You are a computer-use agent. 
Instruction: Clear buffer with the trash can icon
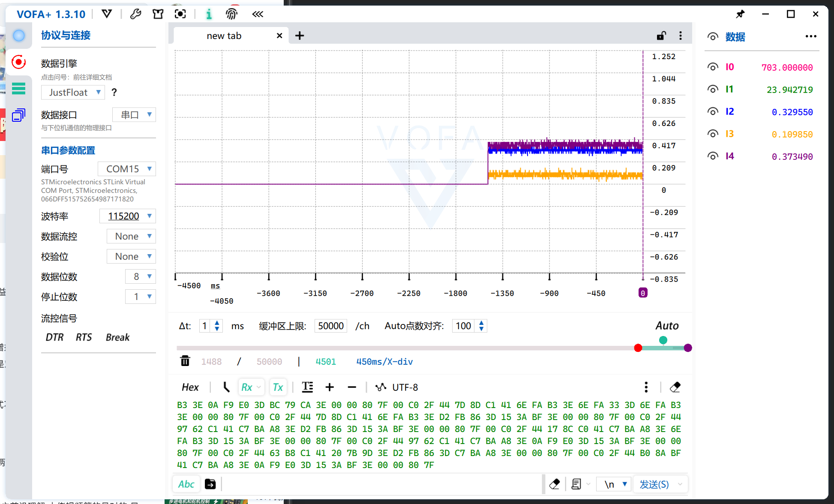coord(185,361)
